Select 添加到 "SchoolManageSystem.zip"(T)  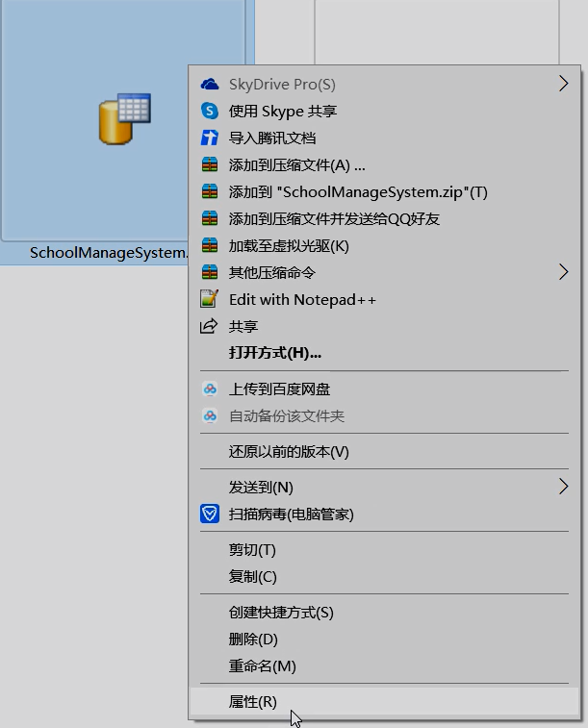(x=384, y=191)
